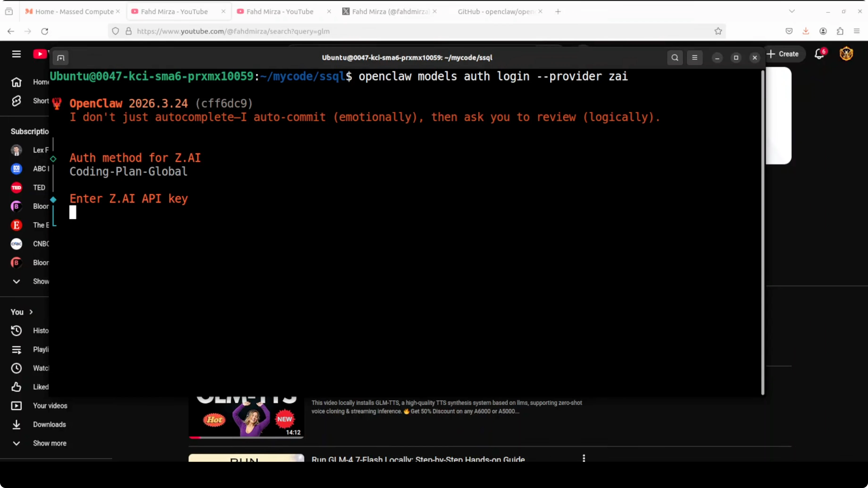The width and height of the screenshot is (868, 488).
Task: Click the GLM-TTS video thumbnail
Action: point(246,418)
